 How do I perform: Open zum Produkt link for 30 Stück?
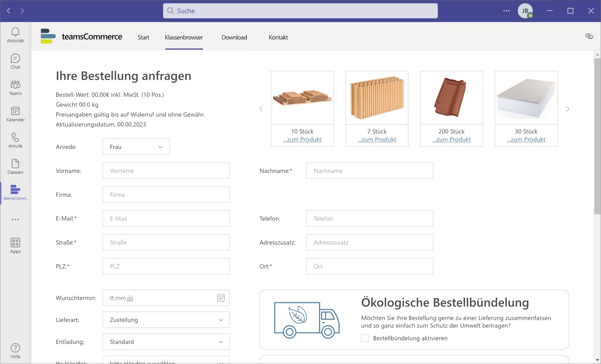click(526, 139)
